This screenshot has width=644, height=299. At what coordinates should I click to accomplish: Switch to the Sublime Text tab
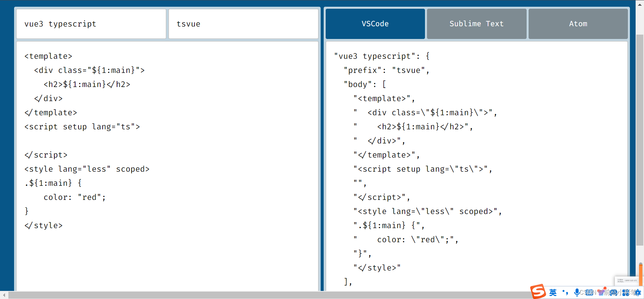point(476,24)
